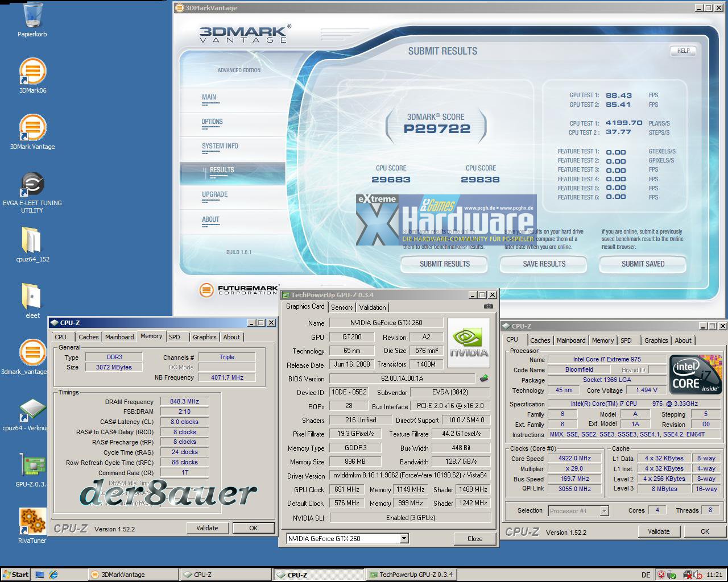The height and width of the screenshot is (582, 728).
Task: Click the BIOS save chip icon in GPU-Z
Action: tap(484, 378)
